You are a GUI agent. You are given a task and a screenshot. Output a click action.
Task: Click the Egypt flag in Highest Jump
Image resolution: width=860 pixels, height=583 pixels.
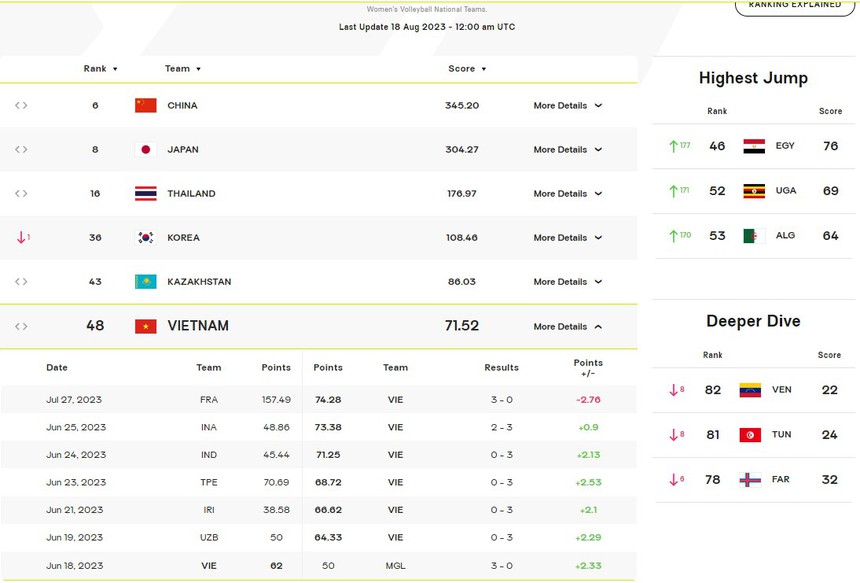[x=754, y=146]
